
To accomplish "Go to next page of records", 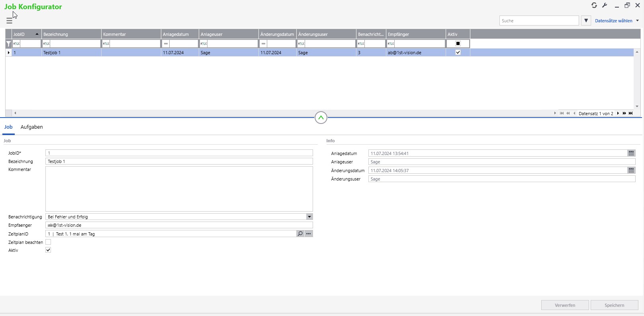I will tap(624, 114).
